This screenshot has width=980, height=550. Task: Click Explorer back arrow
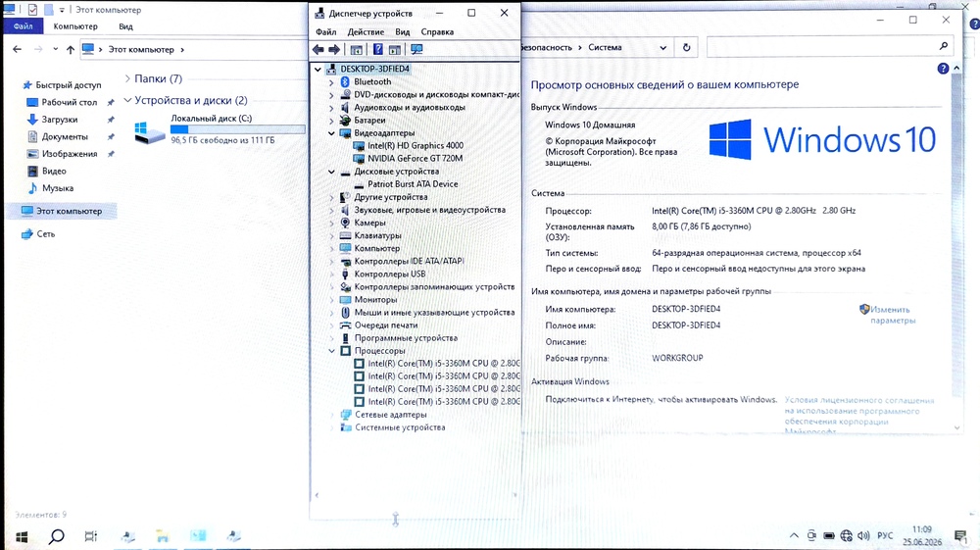(x=17, y=49)
